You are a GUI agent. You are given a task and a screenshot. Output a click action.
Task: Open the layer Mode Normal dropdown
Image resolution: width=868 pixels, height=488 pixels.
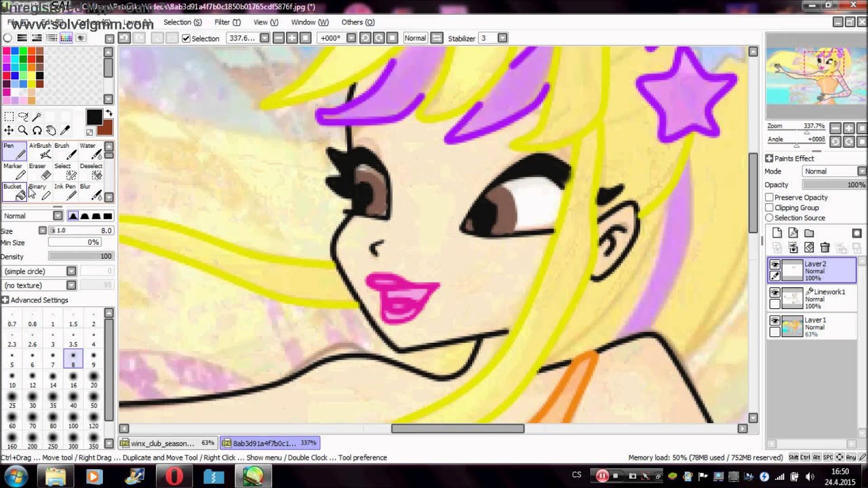(x=835, y=171)
